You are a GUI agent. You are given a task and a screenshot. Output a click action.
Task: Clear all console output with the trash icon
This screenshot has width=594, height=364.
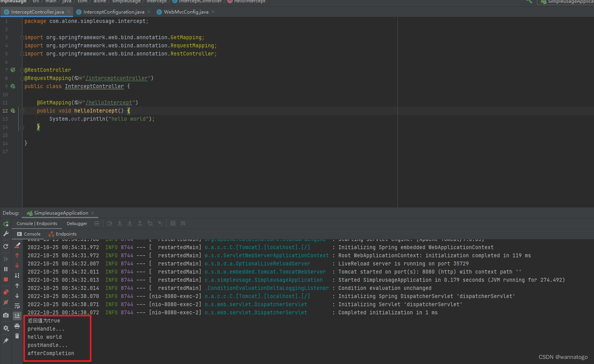pyautogui.click(x=17, y=336)
